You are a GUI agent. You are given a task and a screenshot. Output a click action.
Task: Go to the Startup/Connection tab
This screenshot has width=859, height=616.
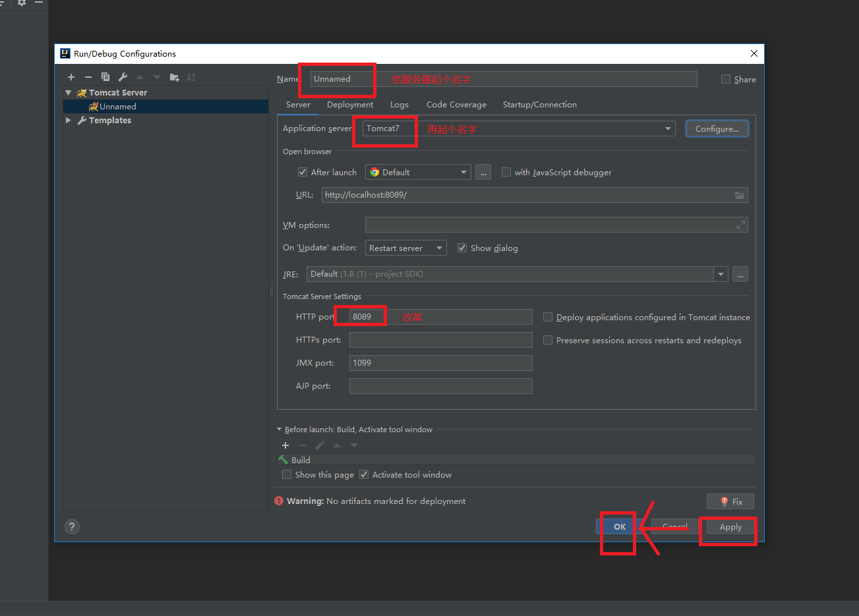540,105
